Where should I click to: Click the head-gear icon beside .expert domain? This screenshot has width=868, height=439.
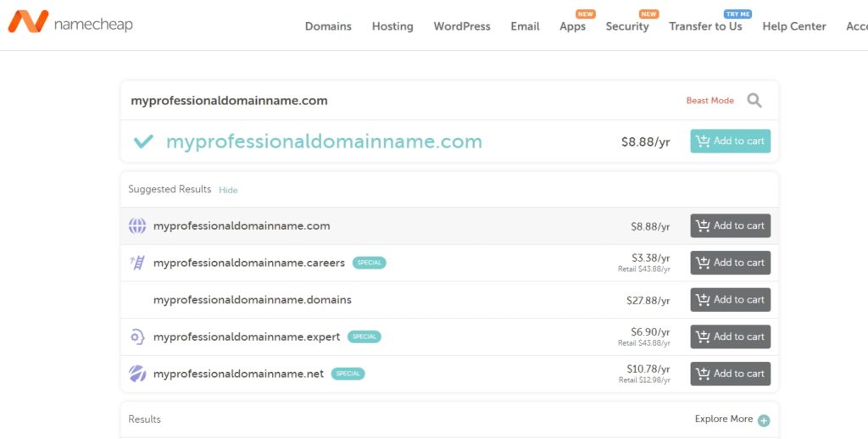click(x=137, y=336)
